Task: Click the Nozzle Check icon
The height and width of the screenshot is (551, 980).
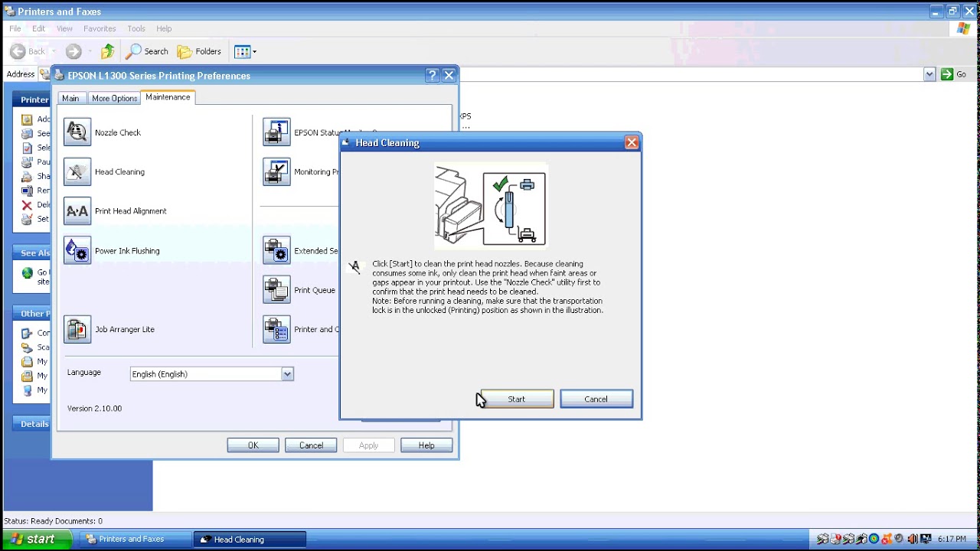Action: pyautogui.click(x=77, y=132)
